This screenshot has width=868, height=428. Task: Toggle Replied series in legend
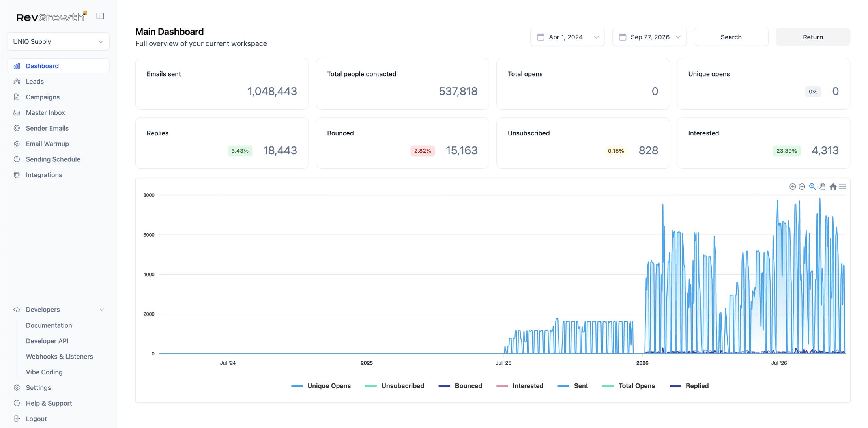[689, 386]
